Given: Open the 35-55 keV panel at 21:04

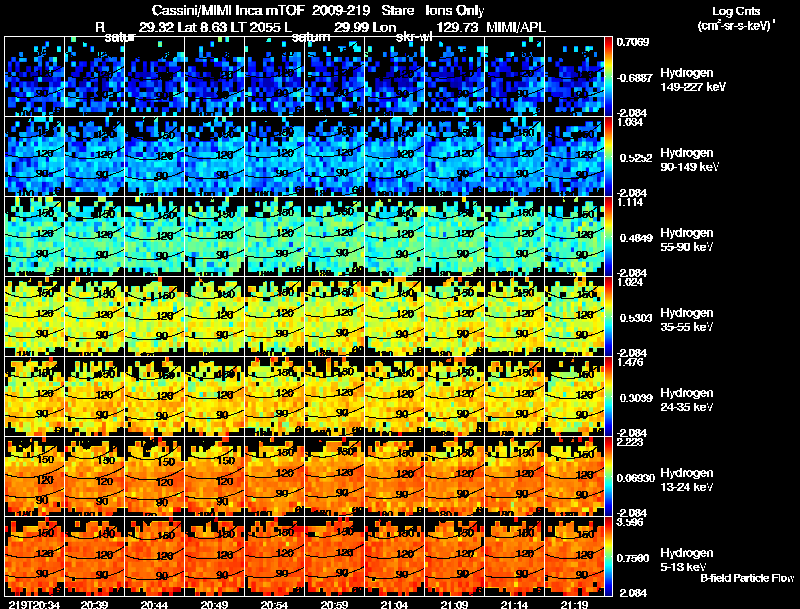Looking at the screenshot, I should point(394,317).
